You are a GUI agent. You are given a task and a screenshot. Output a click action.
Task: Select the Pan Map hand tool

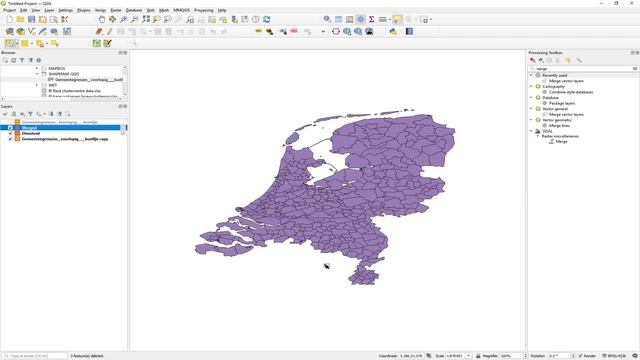click(x=101, y=19)
